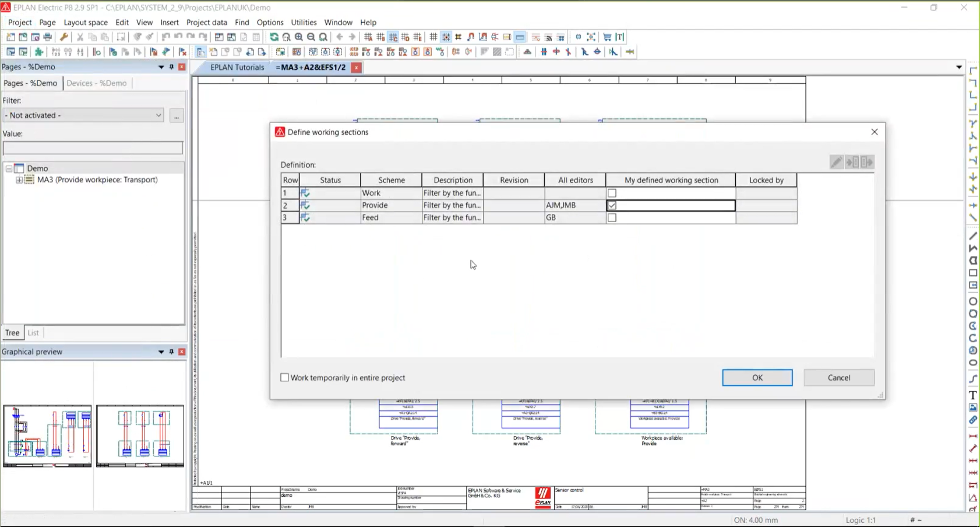Select the Circle drawing tool
The image size is (980, 527).
point(972,301)
